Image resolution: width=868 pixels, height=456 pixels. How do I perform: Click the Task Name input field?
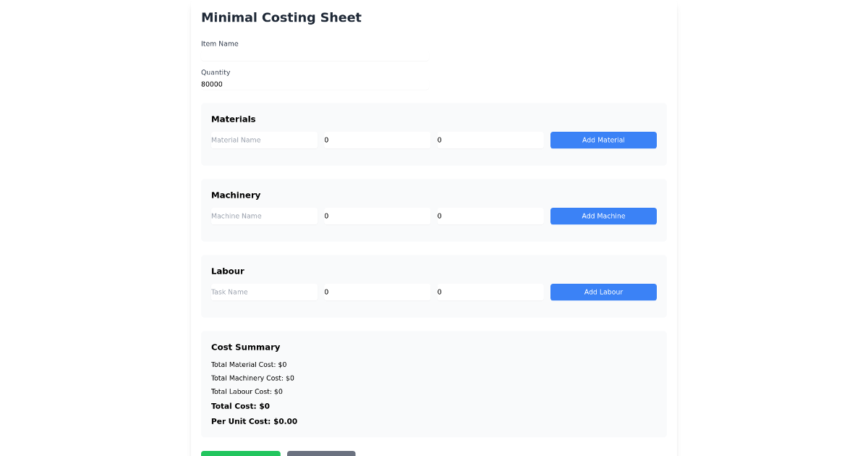(x=263, y=292)
